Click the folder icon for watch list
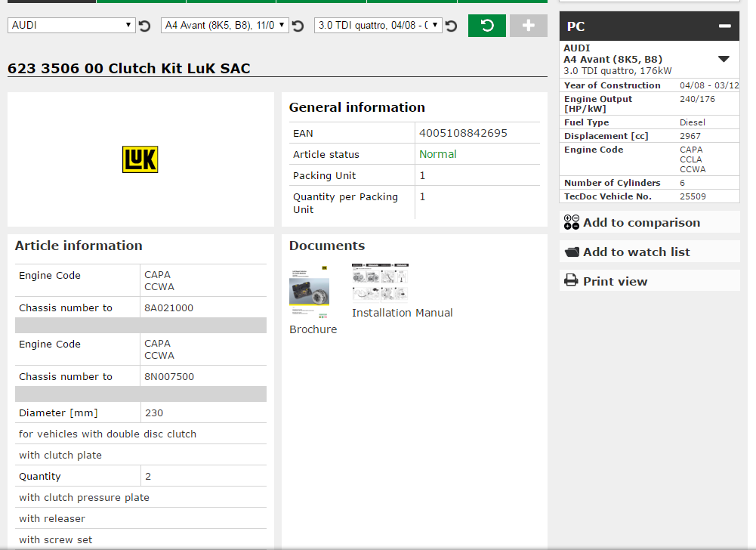756x550 pixels. 572,252
